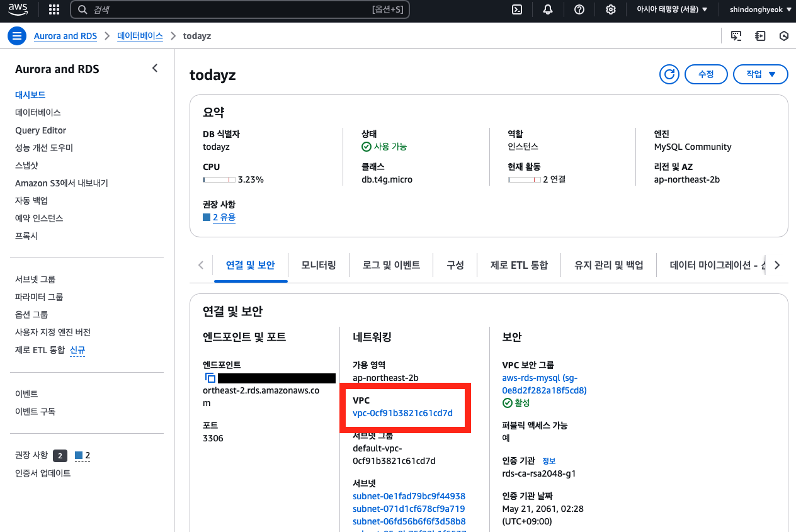Open 이벤트 in the sidebar
Screen dimensions: 796x532
(x=26, y=393)
